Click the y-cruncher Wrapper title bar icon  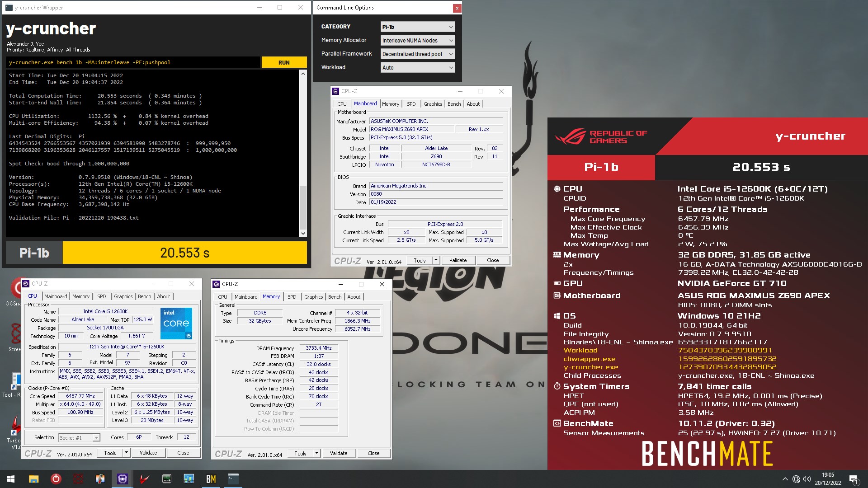tap(9, 8)
